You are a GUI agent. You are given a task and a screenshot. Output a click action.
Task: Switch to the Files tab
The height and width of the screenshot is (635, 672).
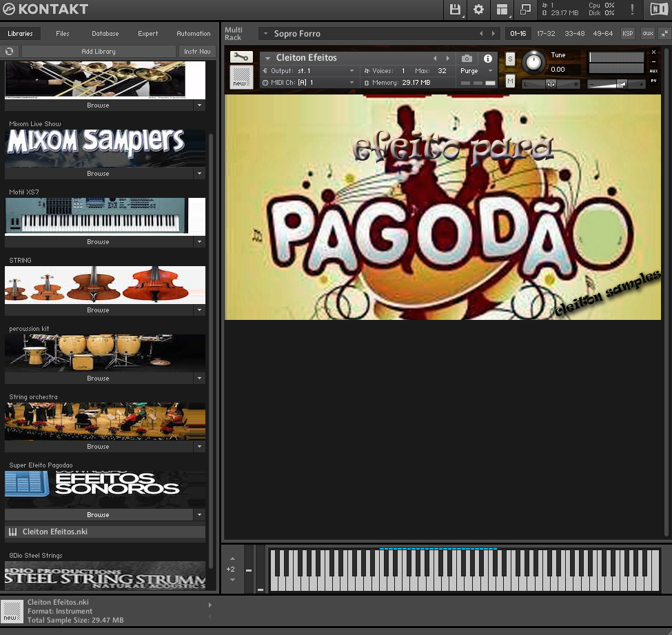tap(63, 34)
